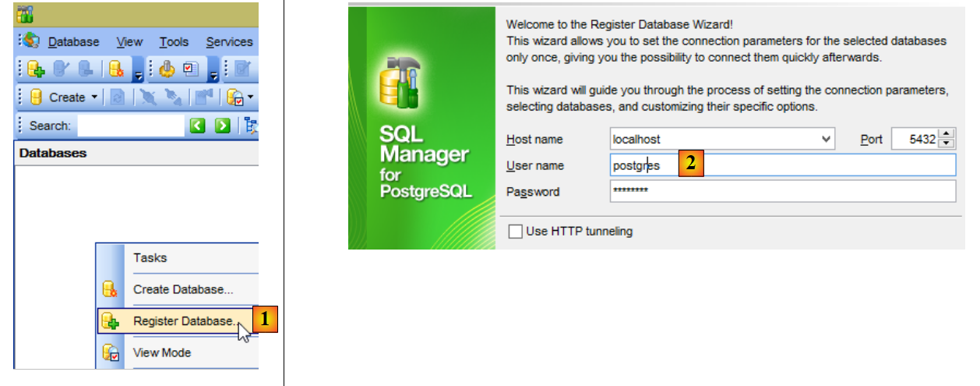Expand the Host name dropdown list
980x386 pixels.
coord(826,140)
